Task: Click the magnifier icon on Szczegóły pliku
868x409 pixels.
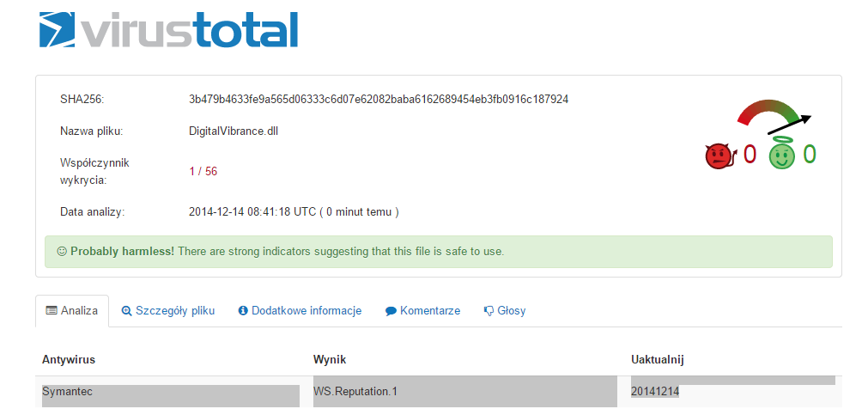Action: coord(127,311)
